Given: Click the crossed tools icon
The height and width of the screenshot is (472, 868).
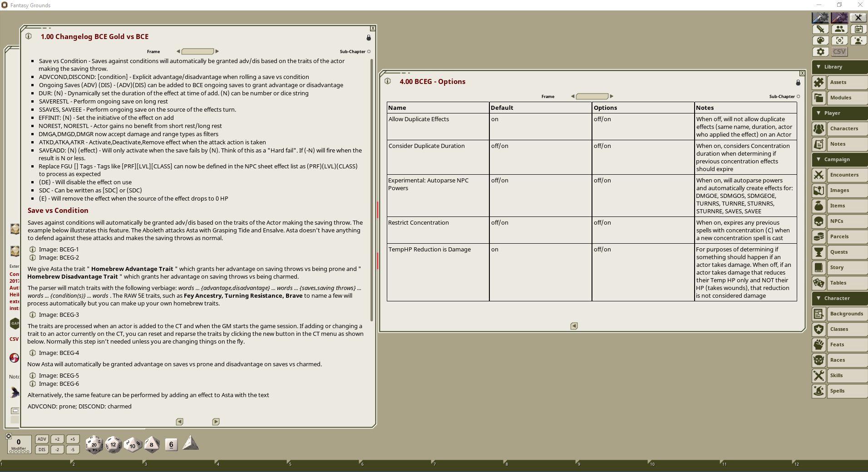Looking at the screenshot, I should pos(858,18).
